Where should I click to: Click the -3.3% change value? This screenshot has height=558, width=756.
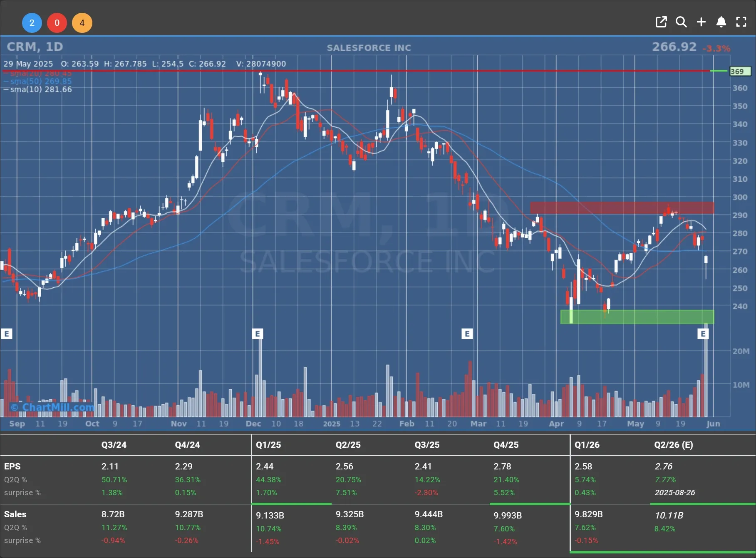(716, 49)
